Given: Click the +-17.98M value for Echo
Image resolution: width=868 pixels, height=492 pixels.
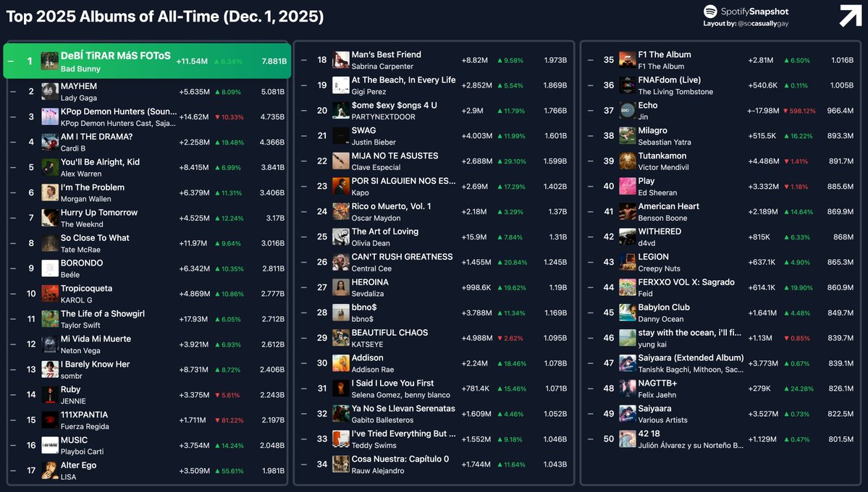Looking at the screenshot, I should pos(763,111).
